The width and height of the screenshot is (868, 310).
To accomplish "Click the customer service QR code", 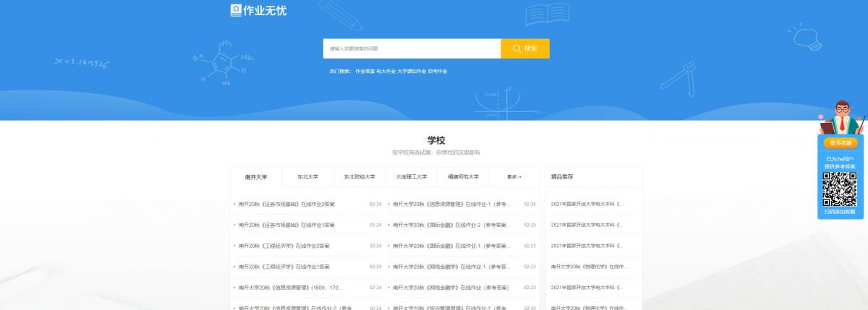I will pos(839,189).
